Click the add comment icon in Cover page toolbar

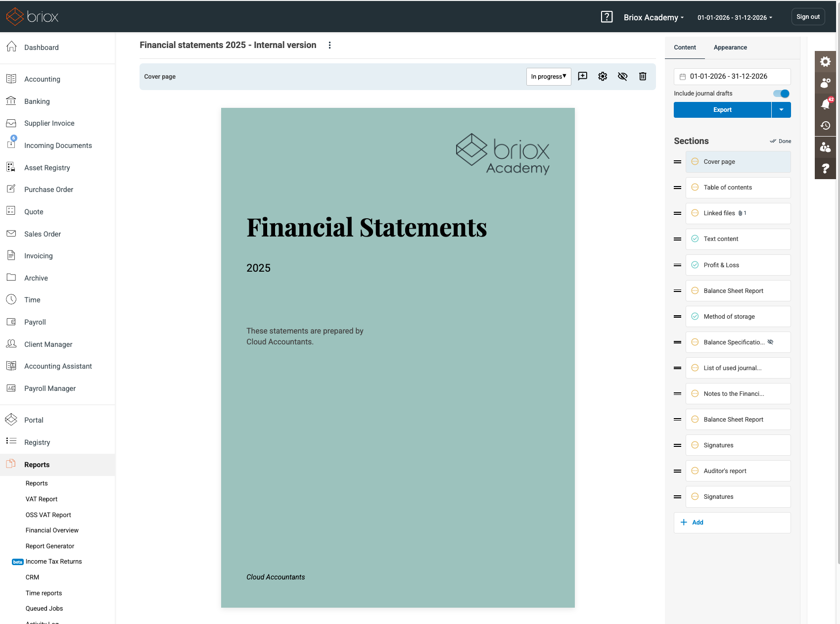coord(583,76)
